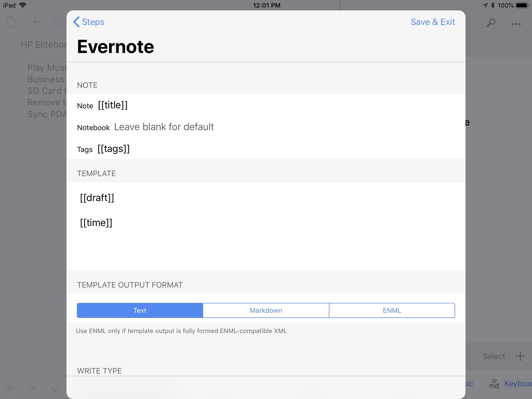The width and height of the screenshot is (532, 399).
Task: Tap Save & Exit
Action: [x=433, y=22]
